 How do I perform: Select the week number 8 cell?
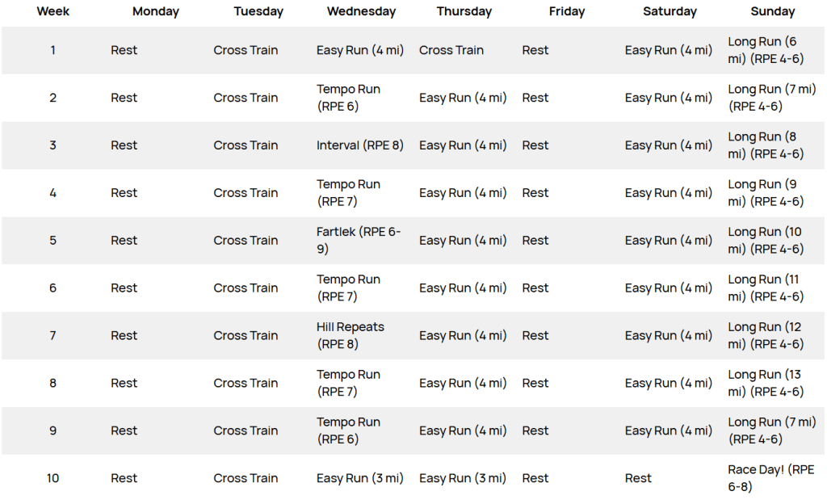(x=52, y=383)
